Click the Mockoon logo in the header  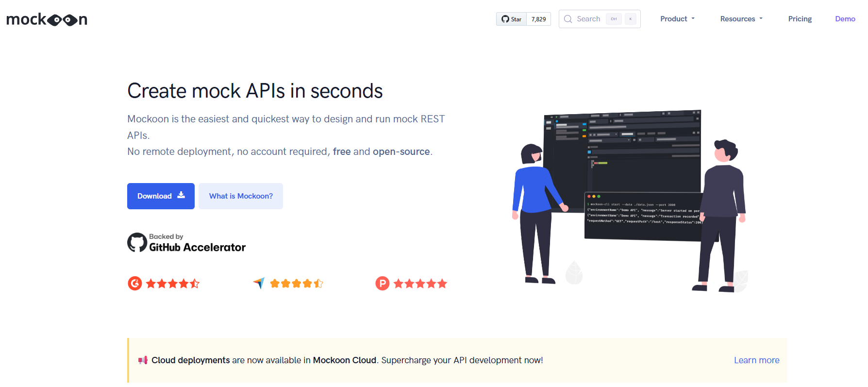47,19
